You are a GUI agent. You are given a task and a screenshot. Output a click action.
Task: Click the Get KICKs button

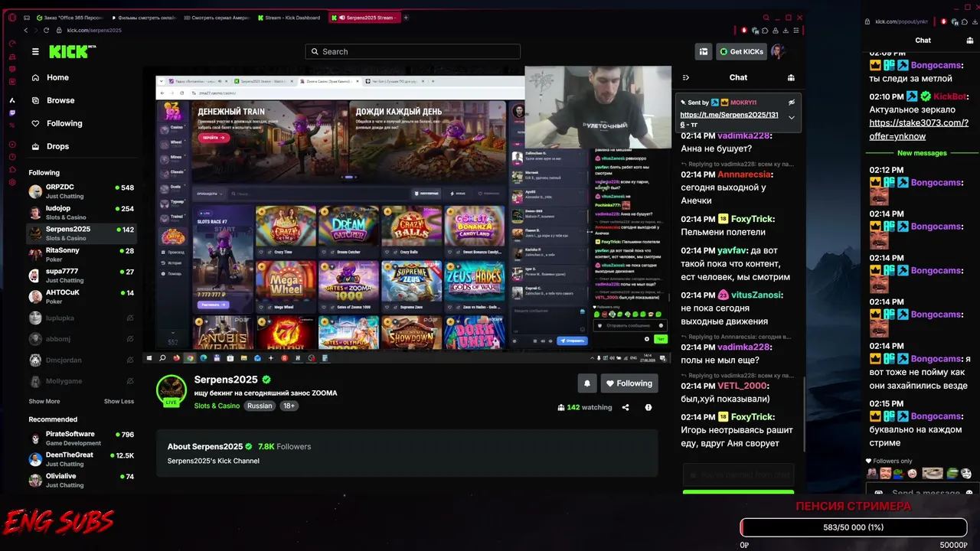coord(742,51)
